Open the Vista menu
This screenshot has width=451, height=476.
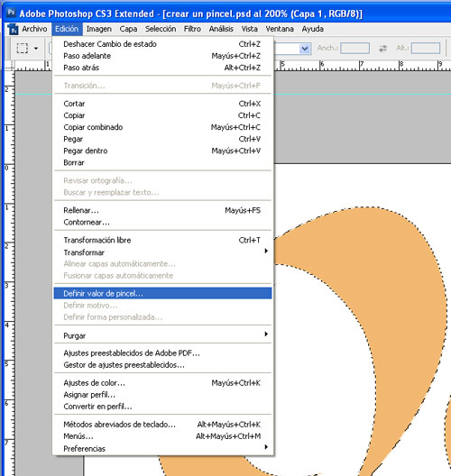coord(249,29)
